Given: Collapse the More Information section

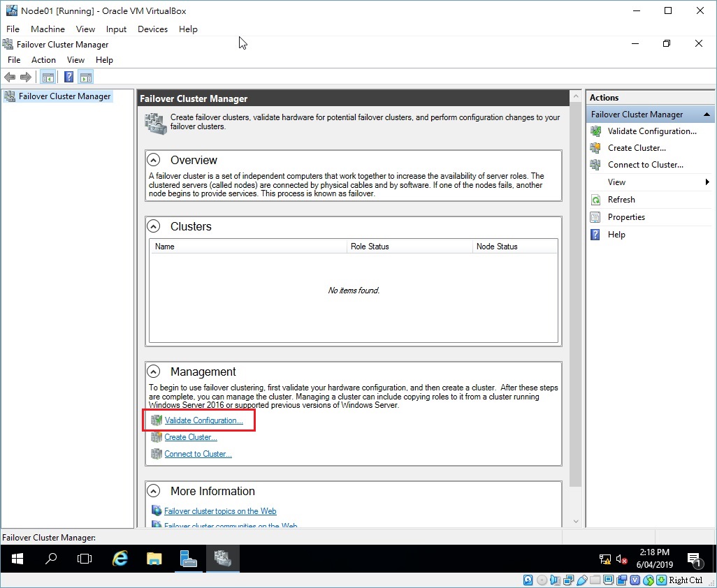Looking at the screenshot, I should tap(154, 491).
